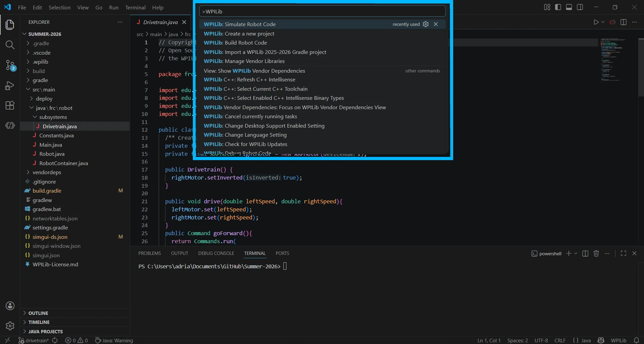Screen dimensions: 644x344
Task: Open the Terminal menu
Action: point(135,7)
